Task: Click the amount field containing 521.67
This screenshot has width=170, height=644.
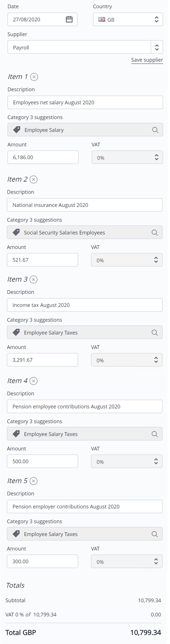Action: (42, 260)
